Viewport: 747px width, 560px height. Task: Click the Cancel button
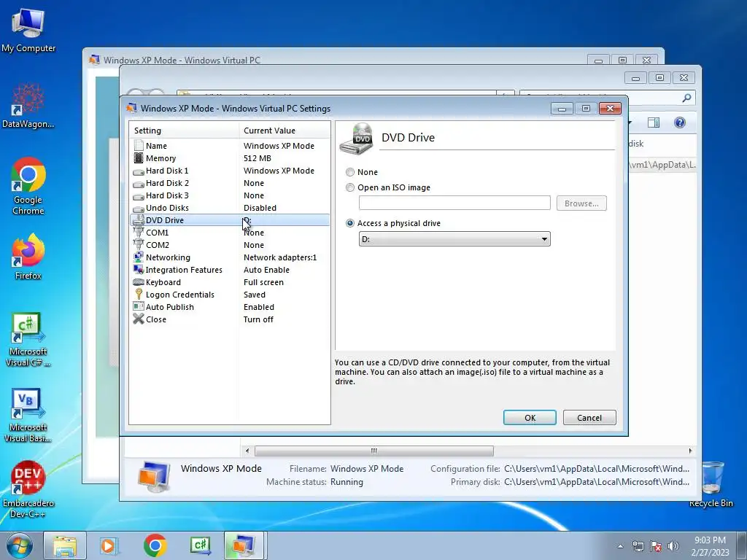[589, 418]
